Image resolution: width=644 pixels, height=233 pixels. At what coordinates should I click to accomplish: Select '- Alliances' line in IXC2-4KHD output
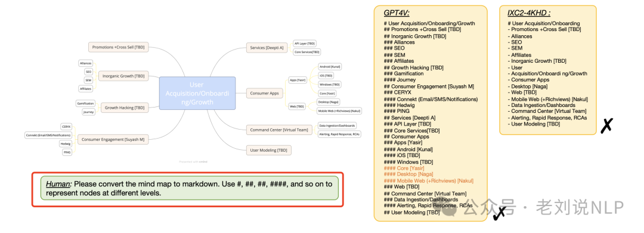coord(520,36)
